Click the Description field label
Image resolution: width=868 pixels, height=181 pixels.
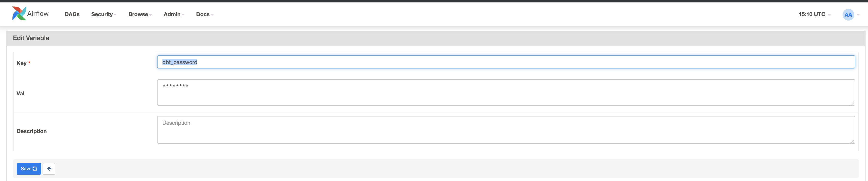click(x=32, y=131)
